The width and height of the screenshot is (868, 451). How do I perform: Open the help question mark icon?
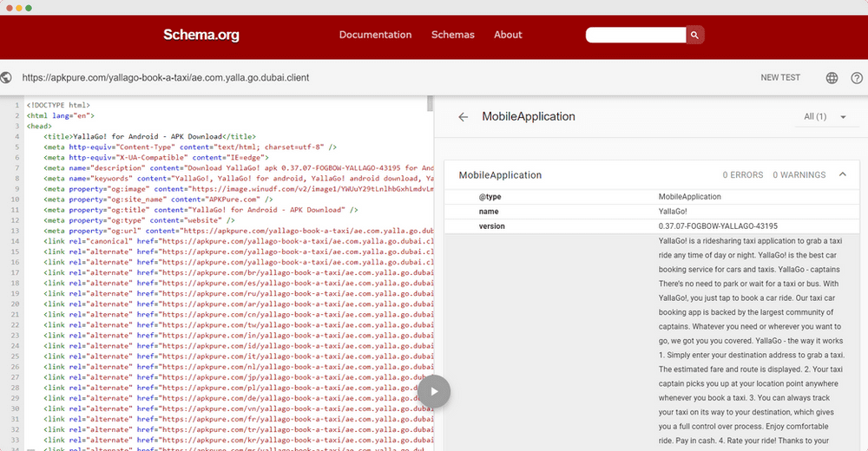[x=857, y=78]
